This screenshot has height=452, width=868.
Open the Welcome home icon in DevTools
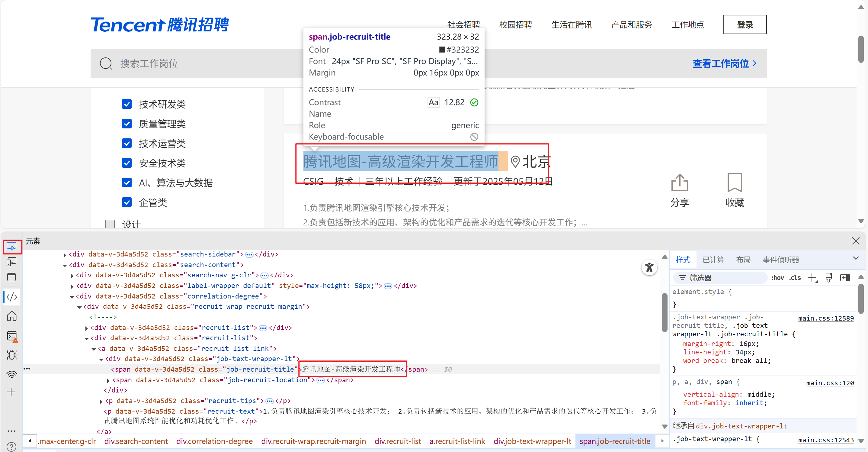(x=11, y=316)
